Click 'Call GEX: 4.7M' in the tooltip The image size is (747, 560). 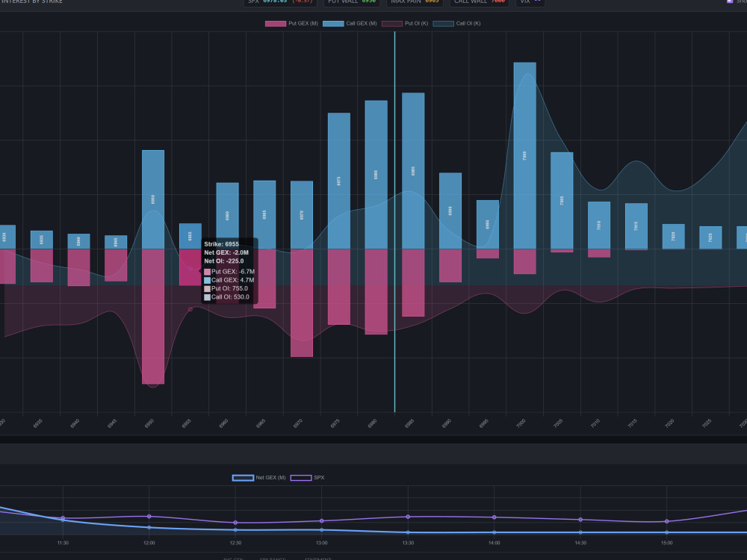click(x=229, y=281)
